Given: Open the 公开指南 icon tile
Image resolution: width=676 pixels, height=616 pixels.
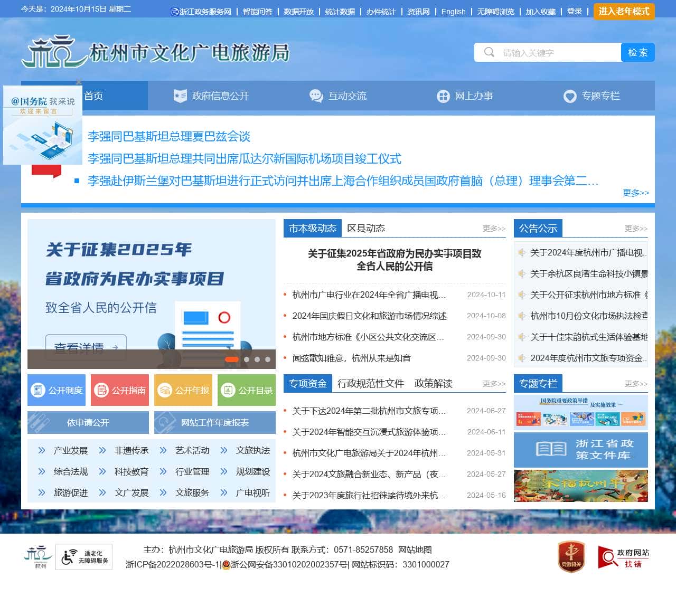Looking at the screenshot, I should point(120,390).
